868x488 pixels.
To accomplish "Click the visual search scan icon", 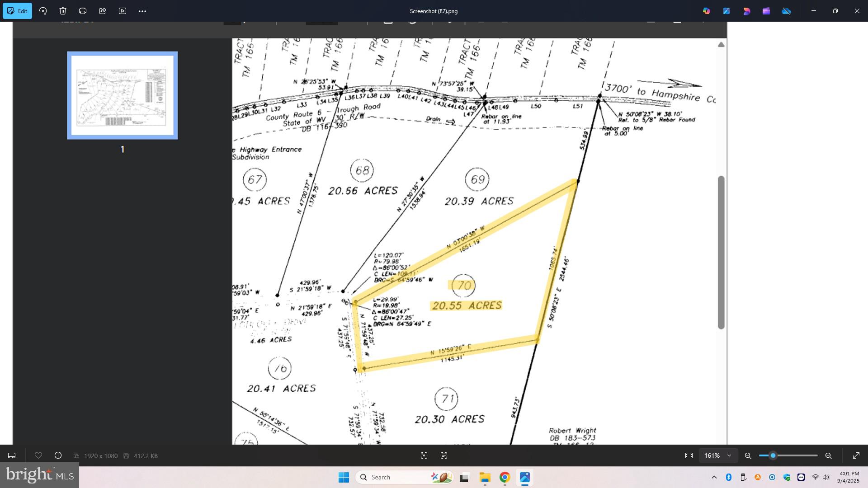I will [424, 456].
